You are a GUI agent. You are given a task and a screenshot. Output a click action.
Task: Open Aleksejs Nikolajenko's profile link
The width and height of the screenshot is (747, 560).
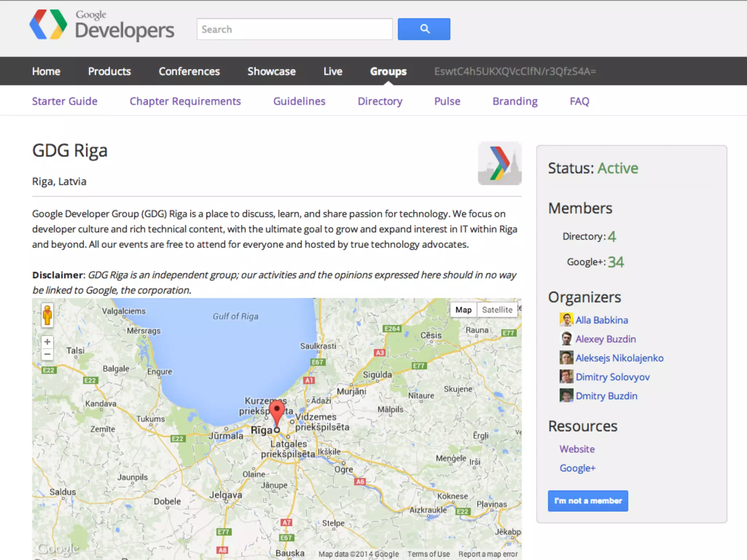[619, 358]
